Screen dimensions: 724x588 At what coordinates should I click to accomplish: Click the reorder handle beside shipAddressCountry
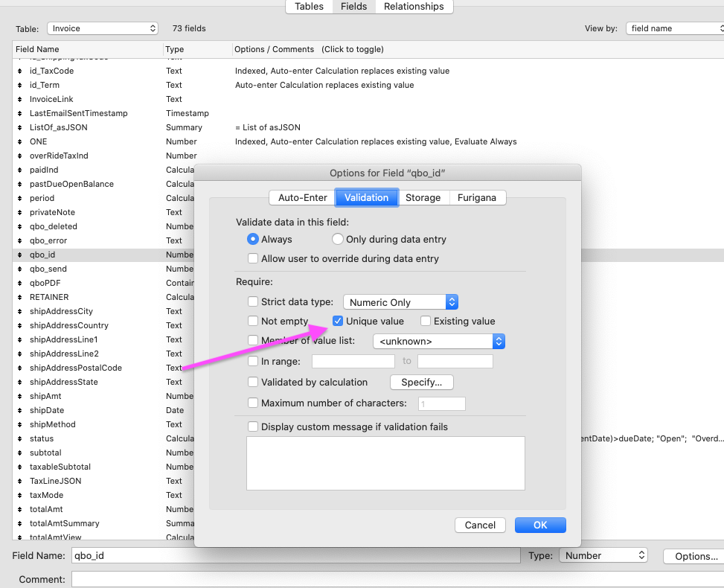[20, 326]
